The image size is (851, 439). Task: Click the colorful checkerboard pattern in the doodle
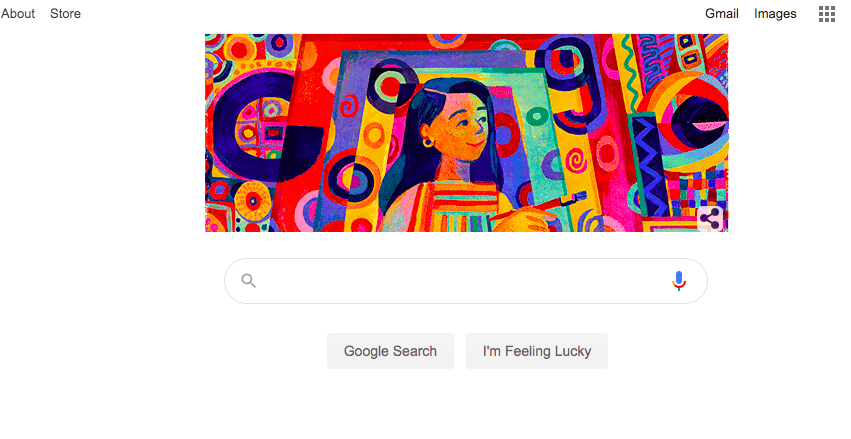tap(696, 192)
